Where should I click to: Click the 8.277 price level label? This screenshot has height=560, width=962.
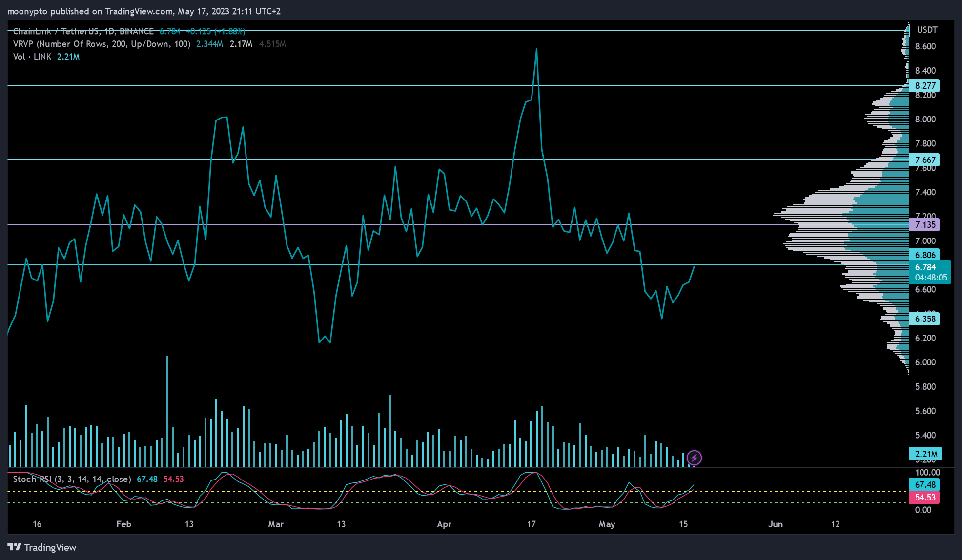(925, 86)
